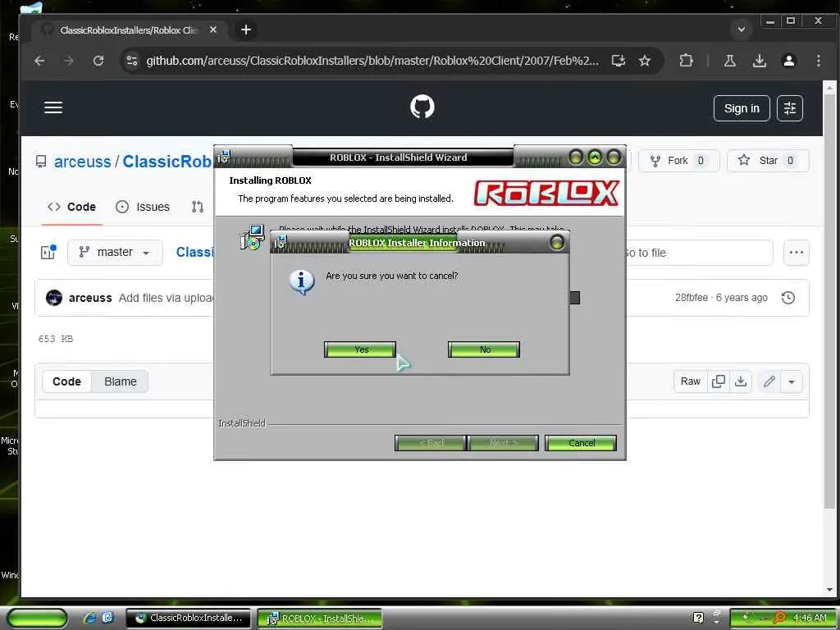Screen dimensions: 840x630
Task: Open the GitHub hamburger menu
Action: (53, 107)
